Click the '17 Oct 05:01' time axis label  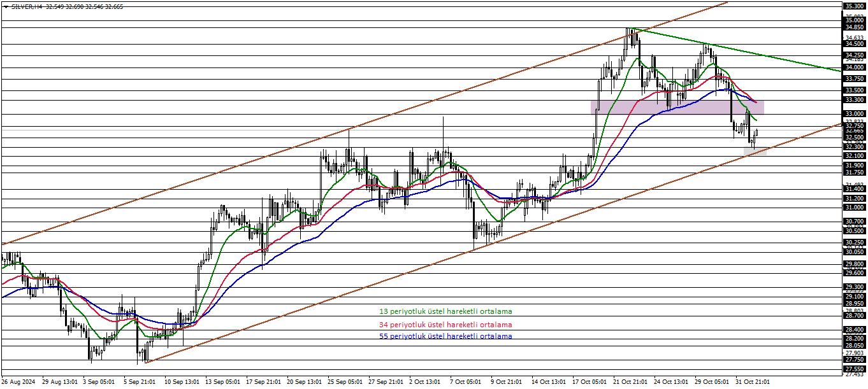590,382
